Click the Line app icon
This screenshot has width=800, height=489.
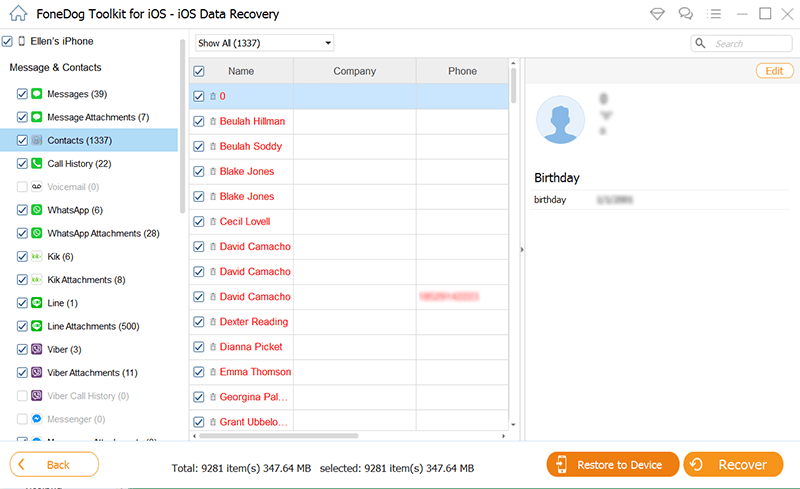pyautogui.click(x=37, y=303)
